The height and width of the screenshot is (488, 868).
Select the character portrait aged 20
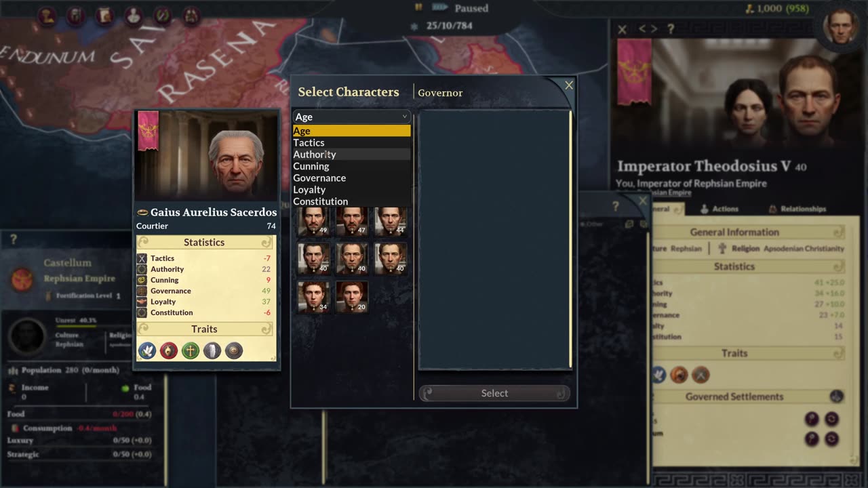point(352,297)
